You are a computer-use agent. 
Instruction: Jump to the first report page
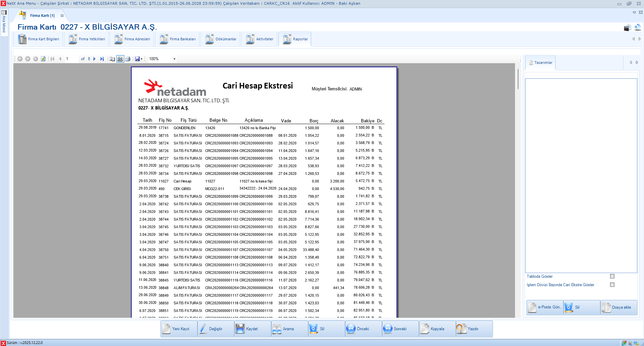click(52, 59)
